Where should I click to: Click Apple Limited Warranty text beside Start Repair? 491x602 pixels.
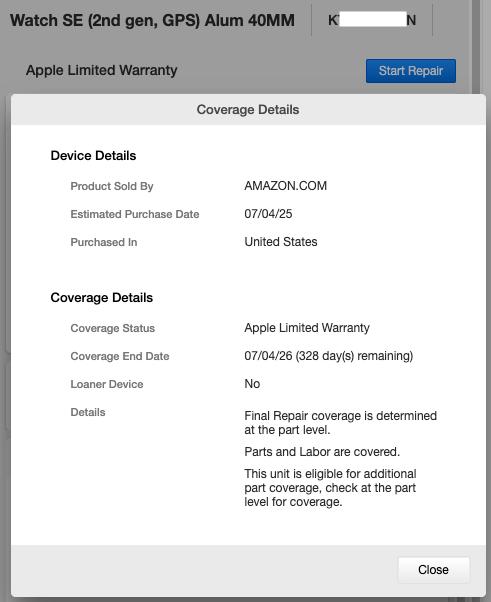pyautogui.click(x=101, y=70)
